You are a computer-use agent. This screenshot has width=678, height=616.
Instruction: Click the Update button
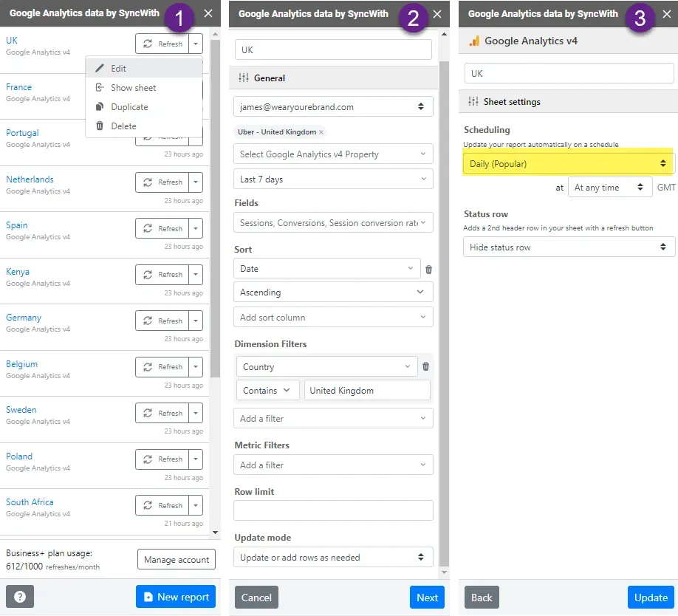(651, 598)
